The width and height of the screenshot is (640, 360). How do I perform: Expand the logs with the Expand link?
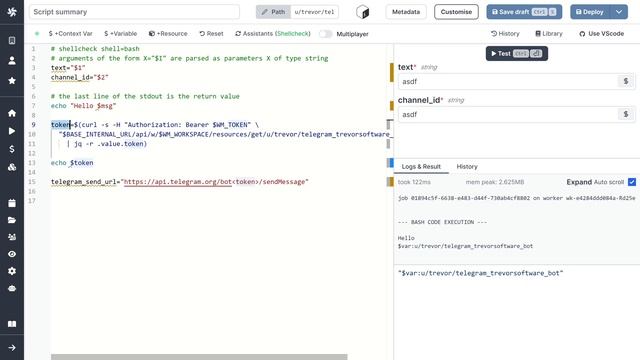[579, 182]
